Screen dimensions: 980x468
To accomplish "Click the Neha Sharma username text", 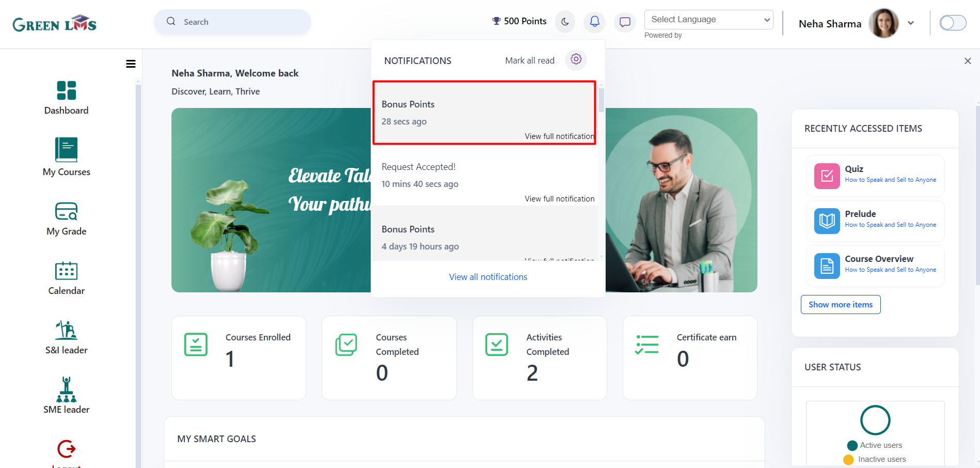I will pyautogui.click(x=830, y=24).
